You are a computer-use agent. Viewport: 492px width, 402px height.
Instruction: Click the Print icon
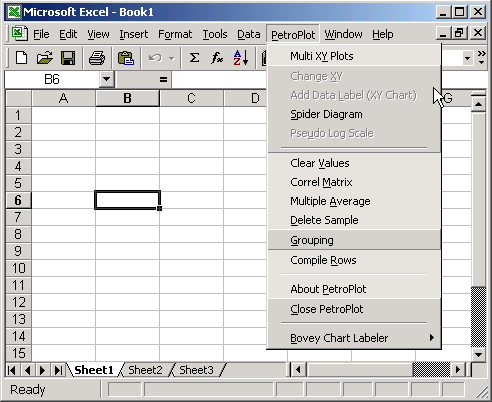pos(97,58)
